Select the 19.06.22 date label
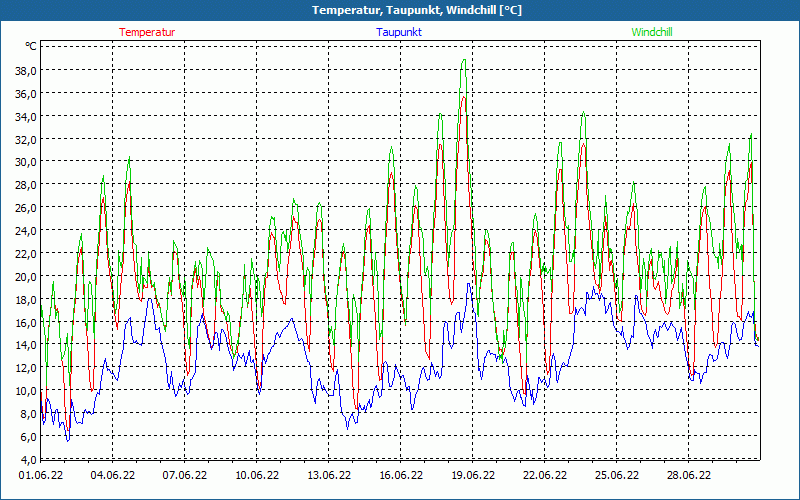The height and width of the screenshot is (500, 800). 472,475
